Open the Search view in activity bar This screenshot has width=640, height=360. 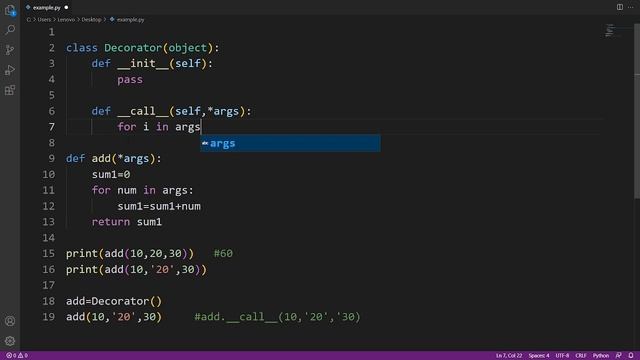pyautogui.click(x=10, y=30)
